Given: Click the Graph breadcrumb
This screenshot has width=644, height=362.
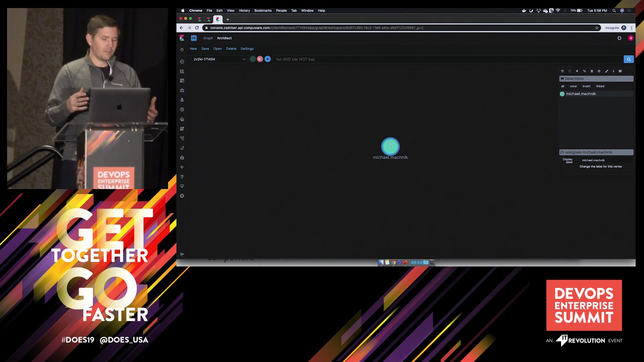Looking at the screenshot, I should click(208, 38).
